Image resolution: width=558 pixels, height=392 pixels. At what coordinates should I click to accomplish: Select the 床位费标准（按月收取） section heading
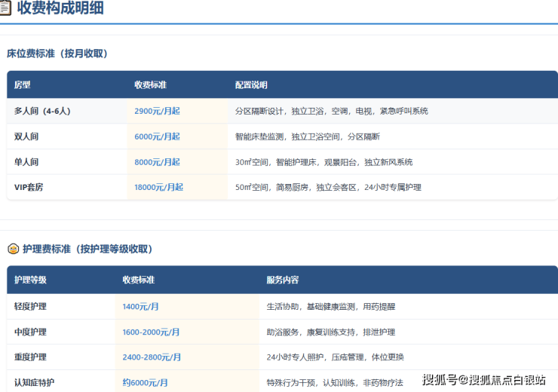[57, 54]
